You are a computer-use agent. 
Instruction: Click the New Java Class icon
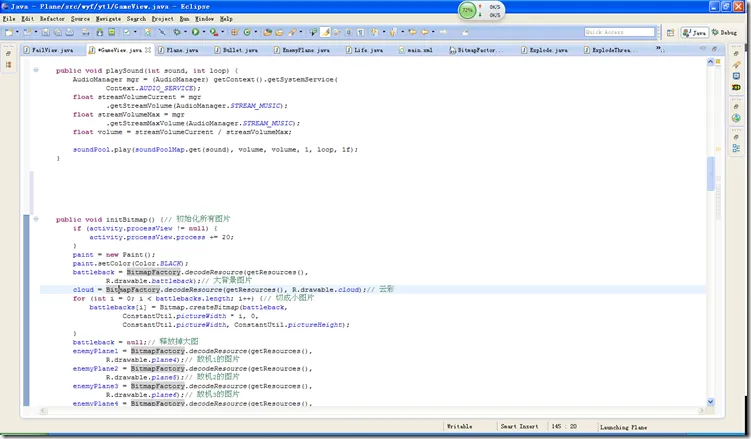(247, 32)
